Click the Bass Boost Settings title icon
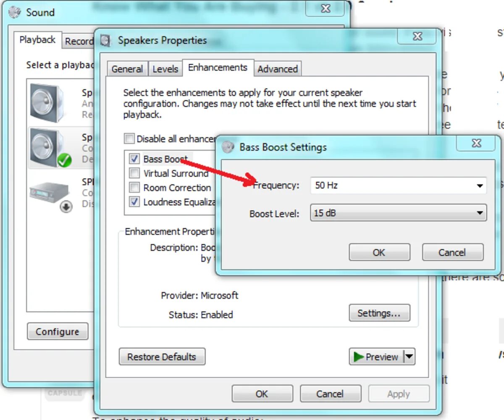The width and height of the screenshot is (504, 420). click(x=228, y=147)
